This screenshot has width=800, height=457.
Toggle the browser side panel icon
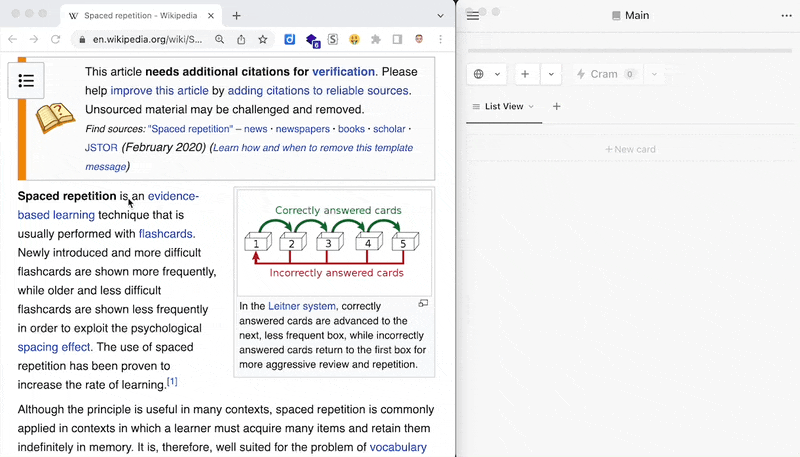pos(397,39)
